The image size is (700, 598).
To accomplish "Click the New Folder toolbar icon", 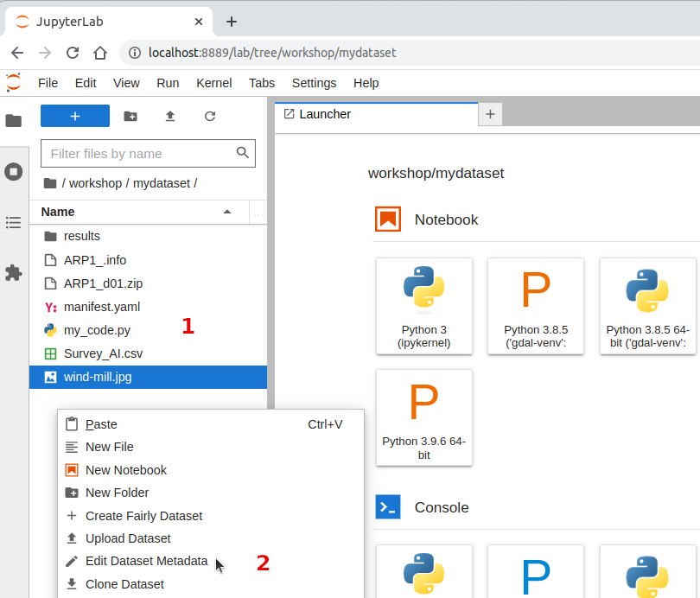I will 130,117.
